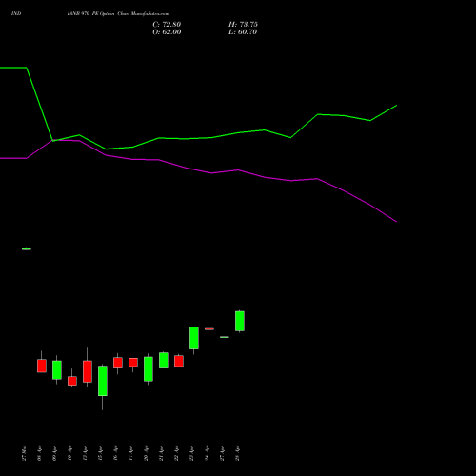Click the '10 Apr' date axis label
476x476 pixels.
click(69, 453)
